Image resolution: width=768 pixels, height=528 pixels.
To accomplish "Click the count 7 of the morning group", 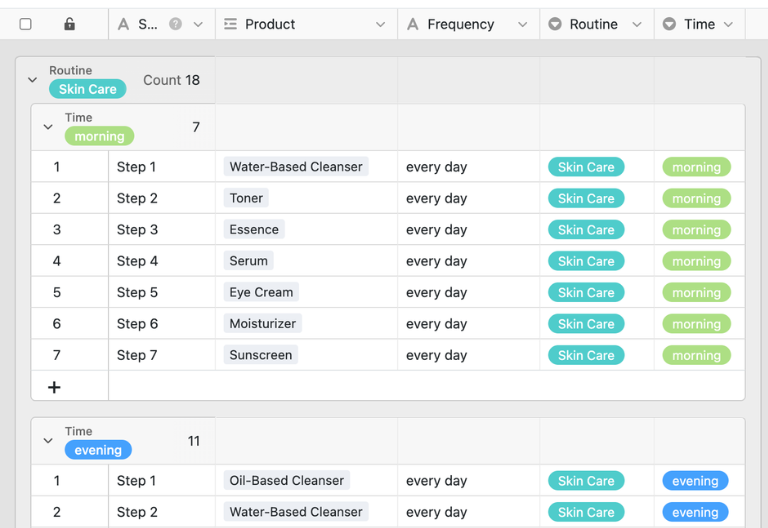I will coord(196,127).
